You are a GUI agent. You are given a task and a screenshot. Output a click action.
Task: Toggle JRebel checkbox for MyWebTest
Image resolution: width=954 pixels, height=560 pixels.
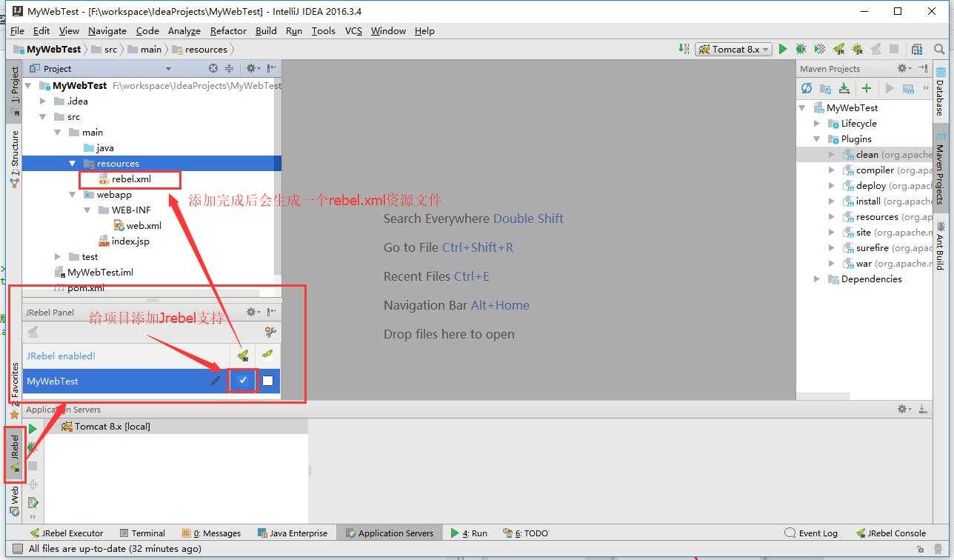(x=242, y=381)
